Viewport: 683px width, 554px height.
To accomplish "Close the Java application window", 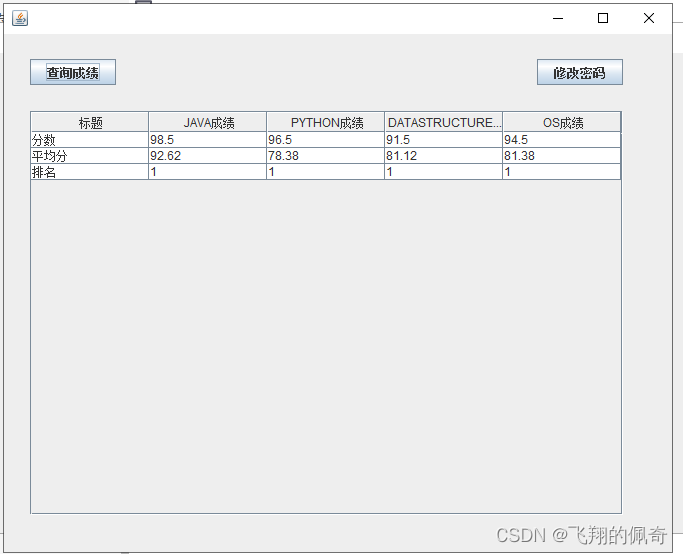I will [x=649, y=18].
